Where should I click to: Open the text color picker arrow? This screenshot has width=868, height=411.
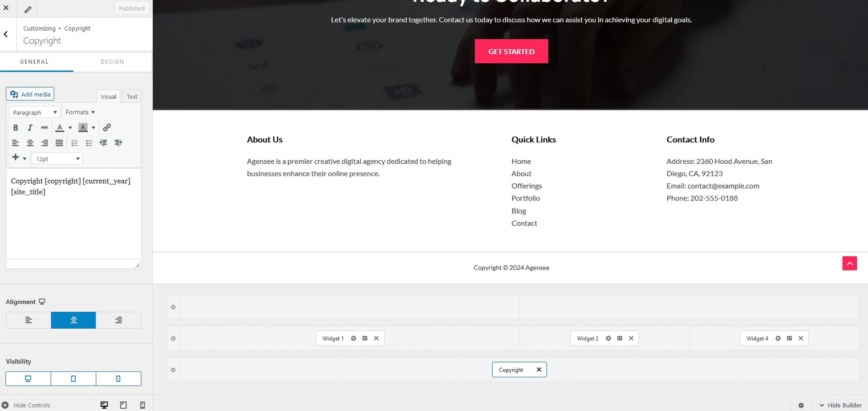coord(70,128)
